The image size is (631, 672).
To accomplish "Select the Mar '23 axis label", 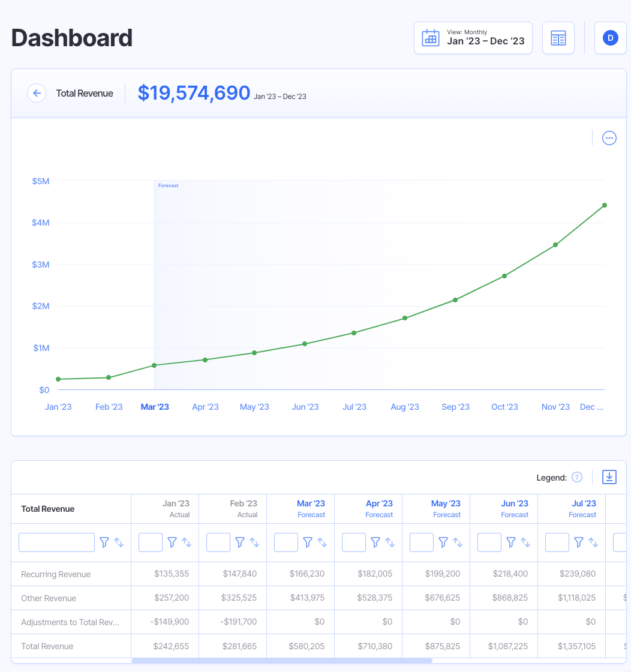I will [x=154, y=406].
